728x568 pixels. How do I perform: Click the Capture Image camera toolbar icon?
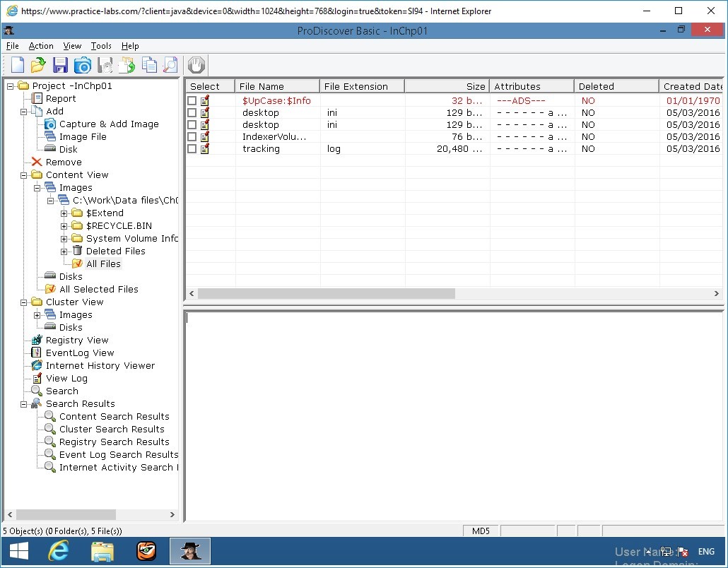point(83,65)
